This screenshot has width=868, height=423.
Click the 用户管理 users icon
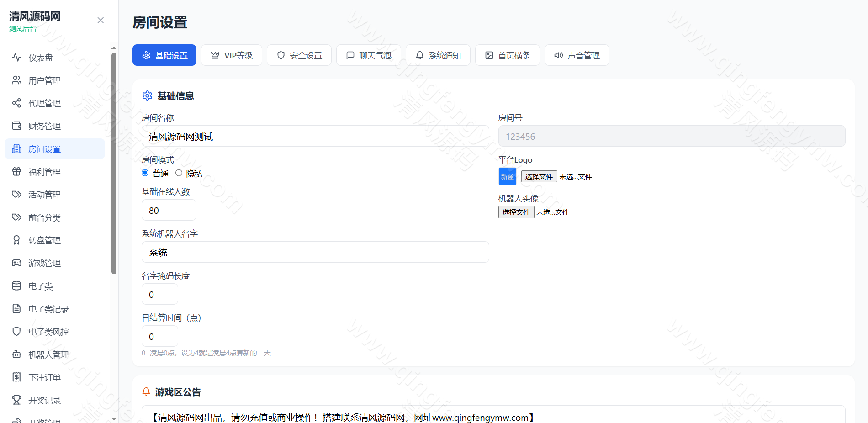(x=16, y=80)
